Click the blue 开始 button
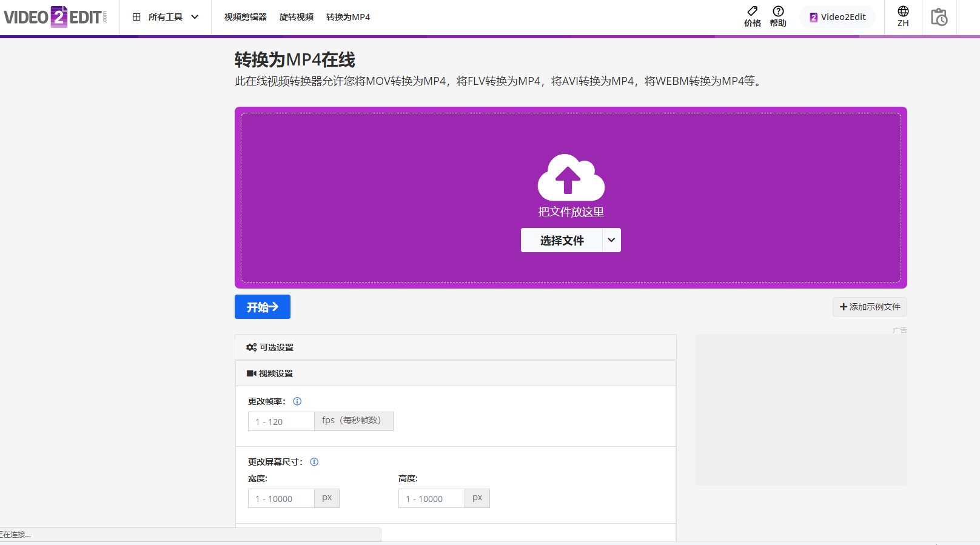The width and height of the screenshot is (980, 545). coord(263,307)
